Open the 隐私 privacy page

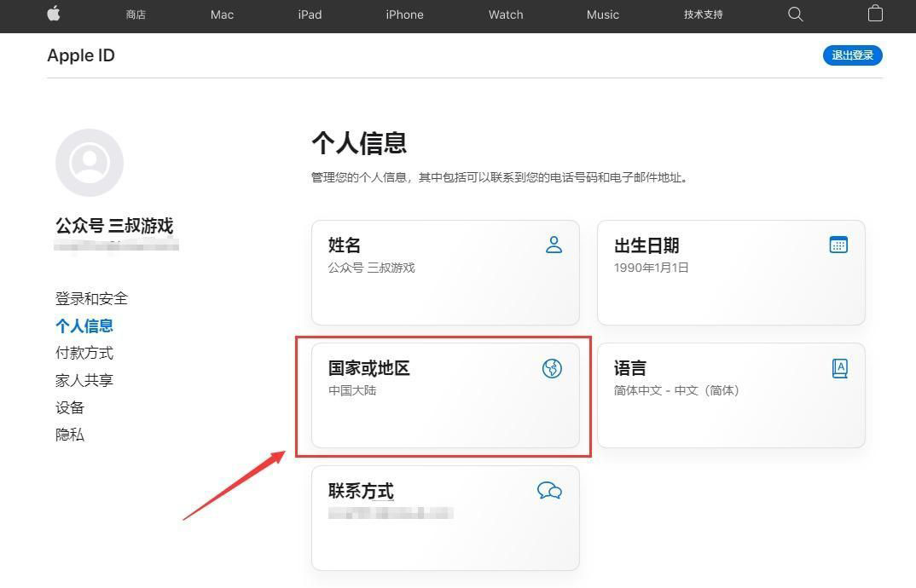tap(70, 435)
